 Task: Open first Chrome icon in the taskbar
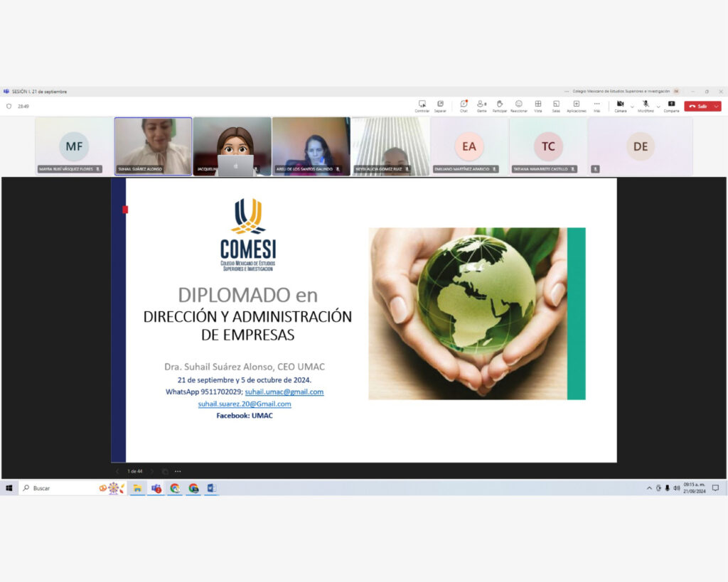click(x=175, y=487)
